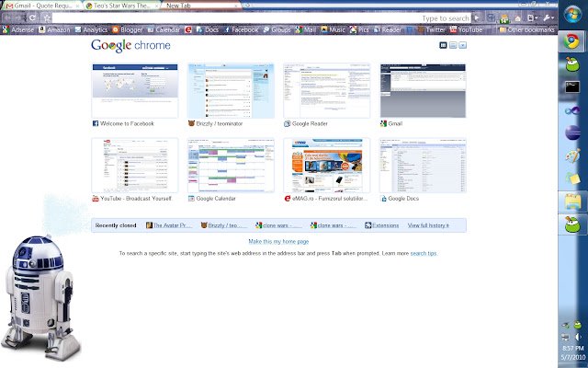The image size is (588, 368).
Task: Switch to thumbnail grid view
Action: [443, 45]
